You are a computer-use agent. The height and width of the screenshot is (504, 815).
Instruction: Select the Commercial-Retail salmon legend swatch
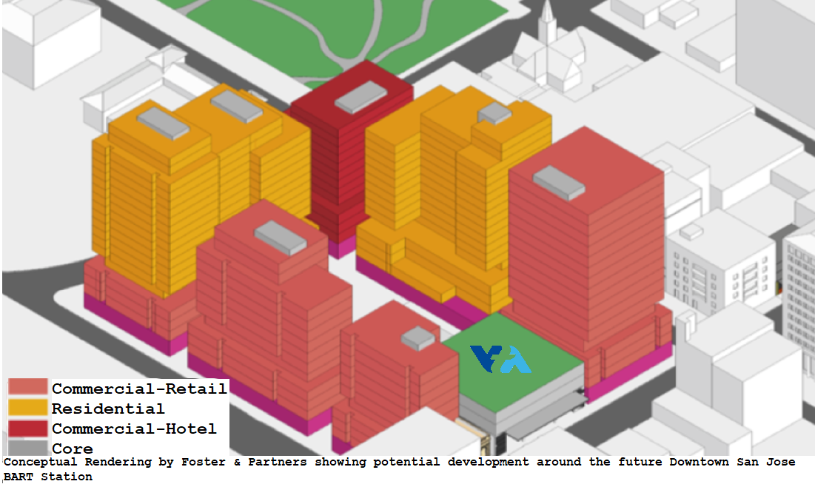pos(28,388)
